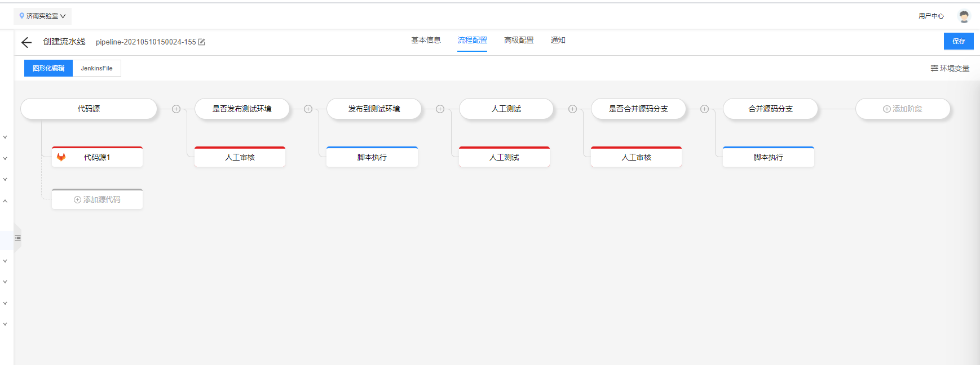Save the pipeline with the 保存 button
980x365 pixels.
pos(959,41)
